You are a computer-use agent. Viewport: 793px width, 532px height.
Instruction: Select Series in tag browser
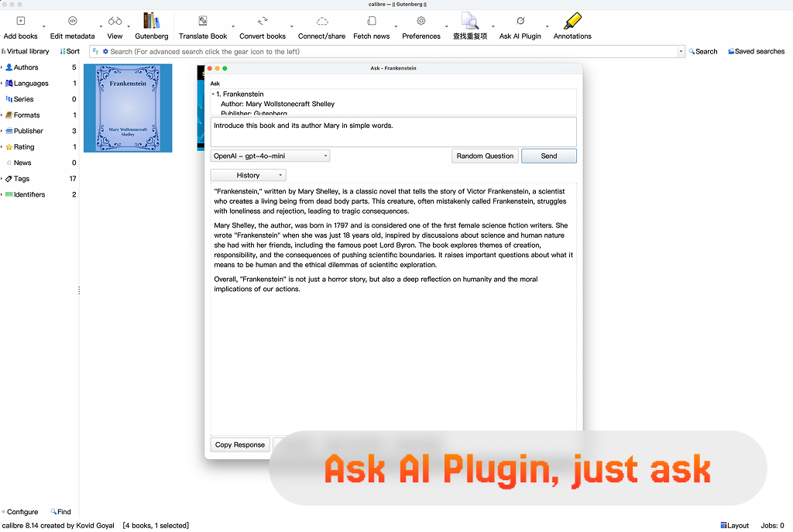click(x=23, y=99)
